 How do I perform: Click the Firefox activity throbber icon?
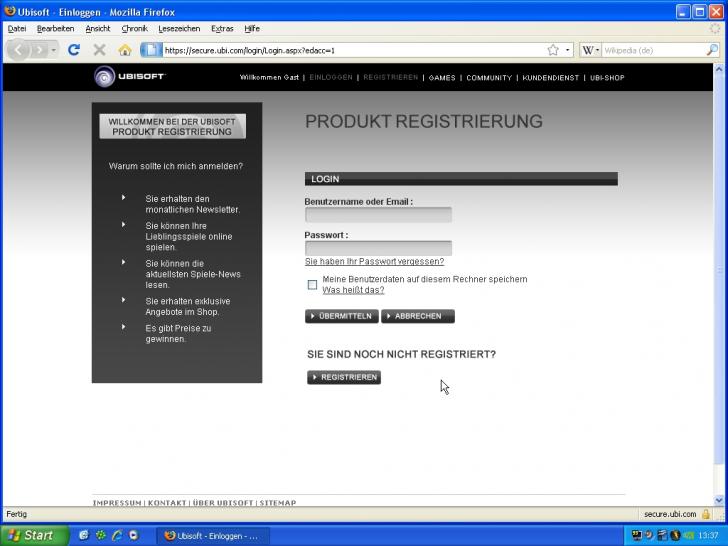pos(716,29)
